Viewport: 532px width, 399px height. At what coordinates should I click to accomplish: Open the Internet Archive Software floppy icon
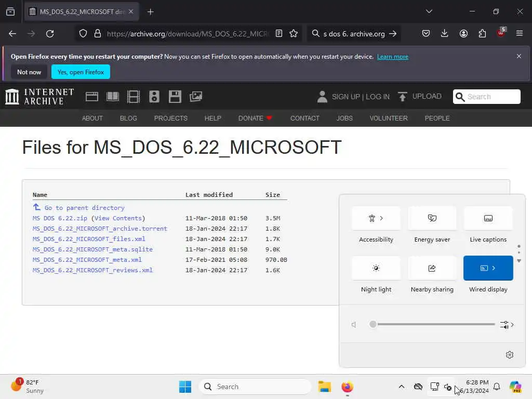175,97
